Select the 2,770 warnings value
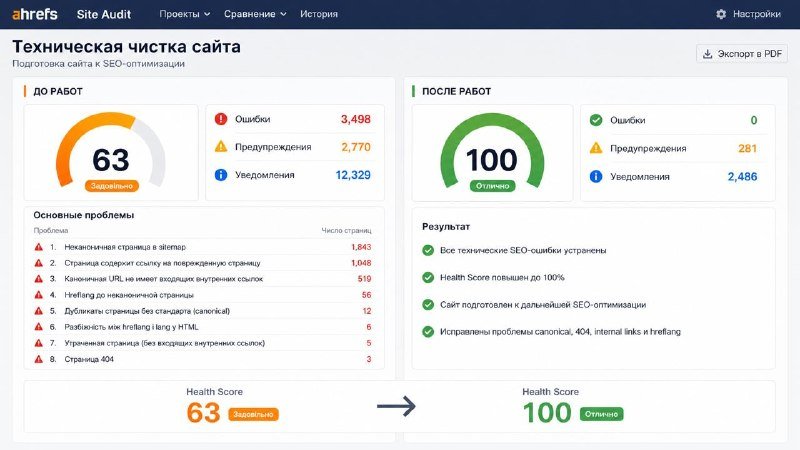The width and height of the screenshot is (800, 450). click(356, 147)
